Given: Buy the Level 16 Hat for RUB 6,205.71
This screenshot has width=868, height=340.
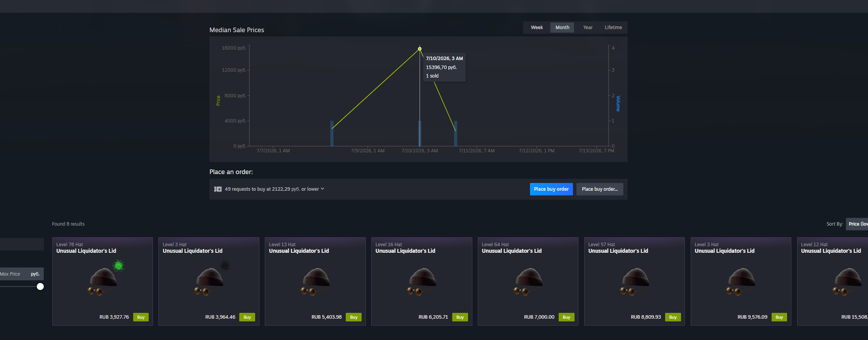Looking at the screenshot, I should coord(460,317).
